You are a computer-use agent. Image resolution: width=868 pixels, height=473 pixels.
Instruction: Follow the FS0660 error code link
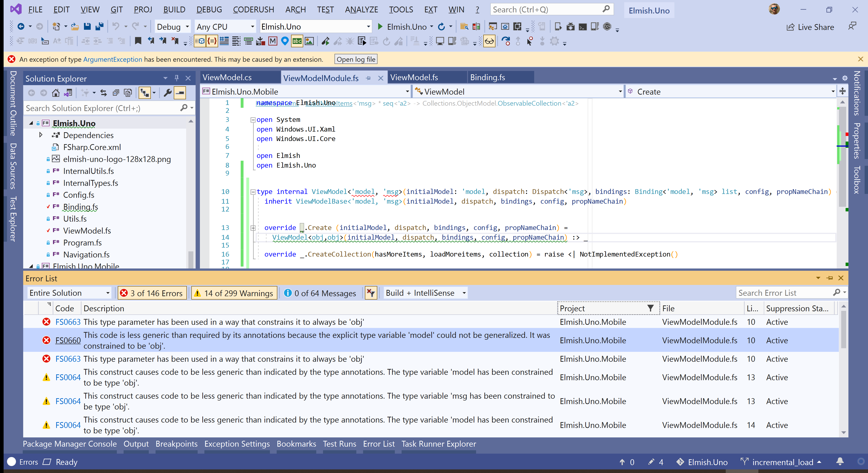pyautogui.click(x=68, y=340)
